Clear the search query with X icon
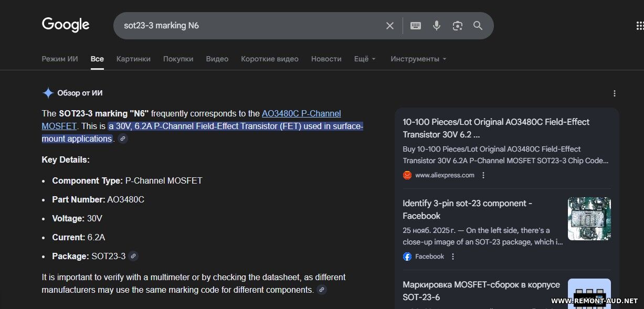The height and width of the screenshot is (309, 644). (389, 26)
